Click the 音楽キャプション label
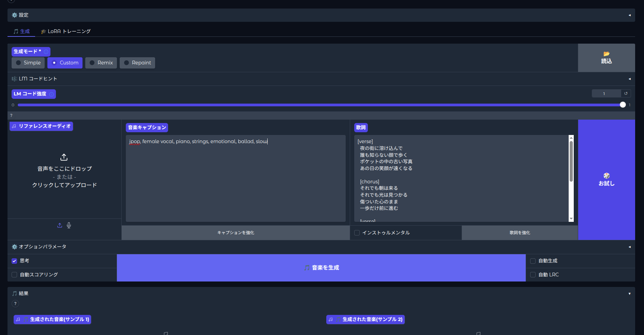The image size is (644, 335). pyautogui.click(x=147, y=128)
